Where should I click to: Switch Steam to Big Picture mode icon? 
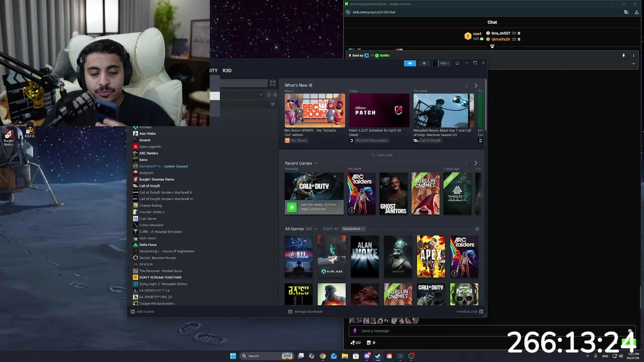457,63
